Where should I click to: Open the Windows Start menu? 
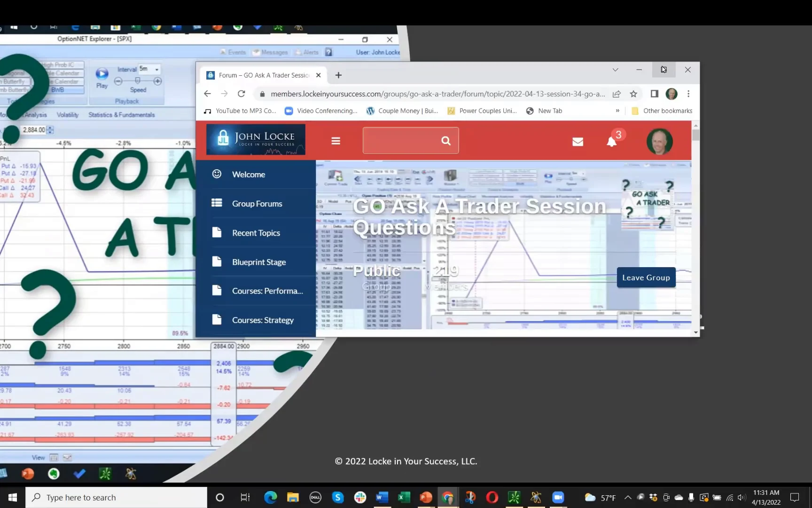[13, 497]
